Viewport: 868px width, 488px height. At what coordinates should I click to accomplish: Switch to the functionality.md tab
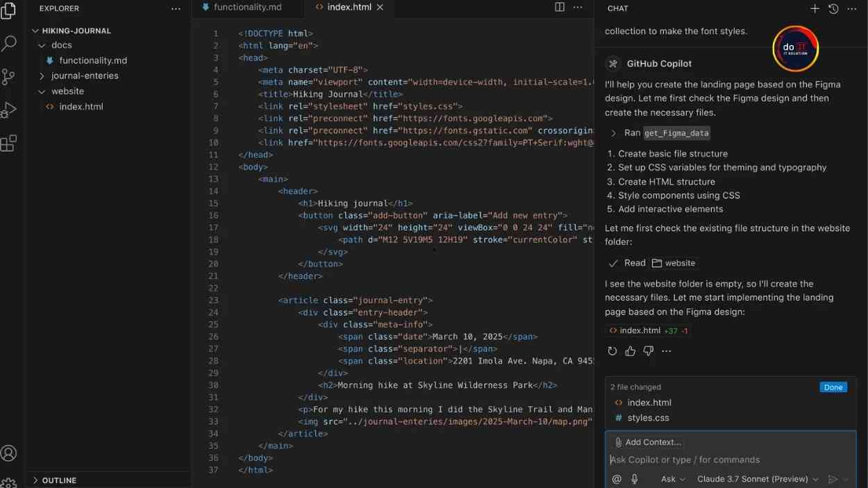pyautogui.click(x=247, y=7)
